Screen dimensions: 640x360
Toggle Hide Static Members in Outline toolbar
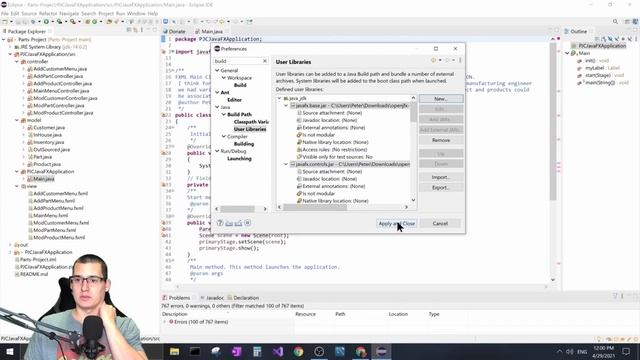pyautogui.click(x=617, y=39)
